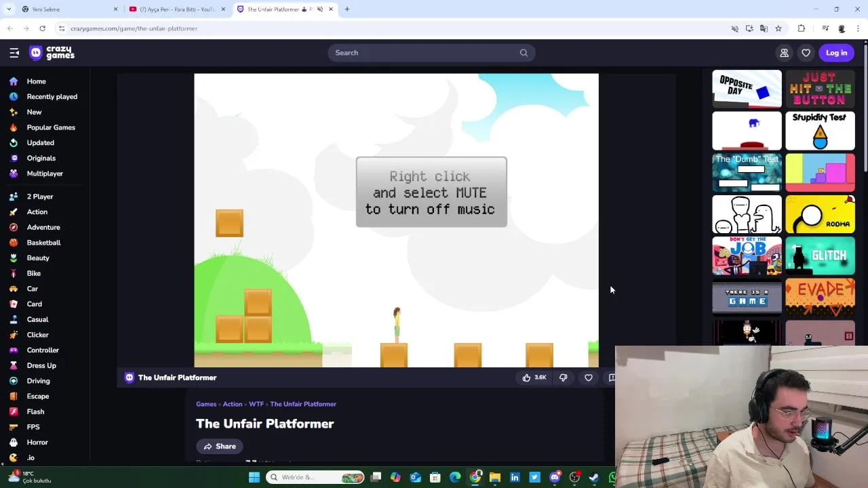Open Steam from the taskbar
Screen dimensions: 868x488
coord(594,477)
